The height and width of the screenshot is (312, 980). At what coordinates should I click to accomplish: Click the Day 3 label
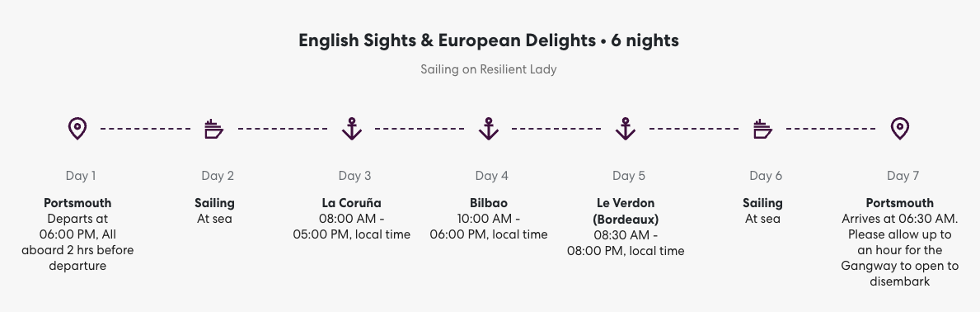[354, 176]
